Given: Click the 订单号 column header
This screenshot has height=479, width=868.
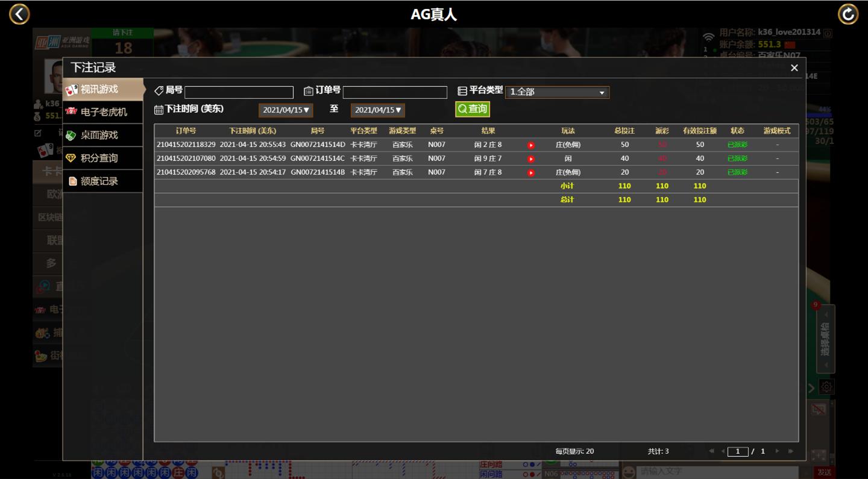Looking at the screenshot, I should (186, 131).
